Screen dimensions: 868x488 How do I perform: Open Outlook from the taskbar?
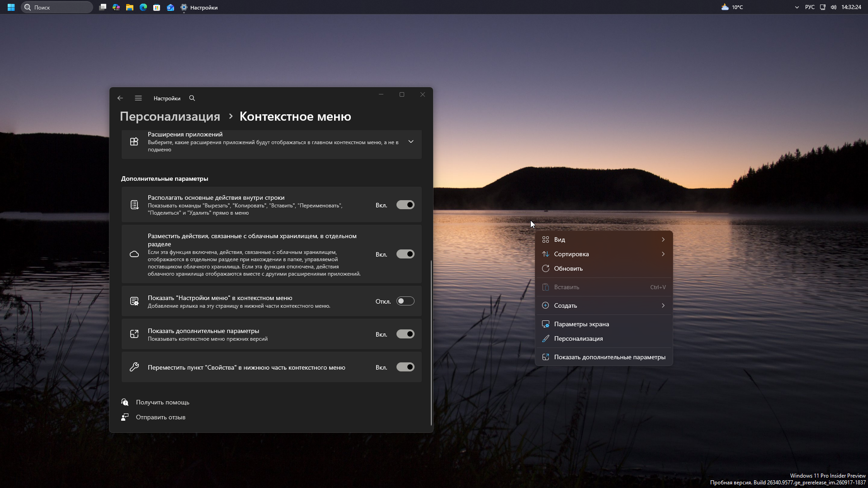[170, 7]
